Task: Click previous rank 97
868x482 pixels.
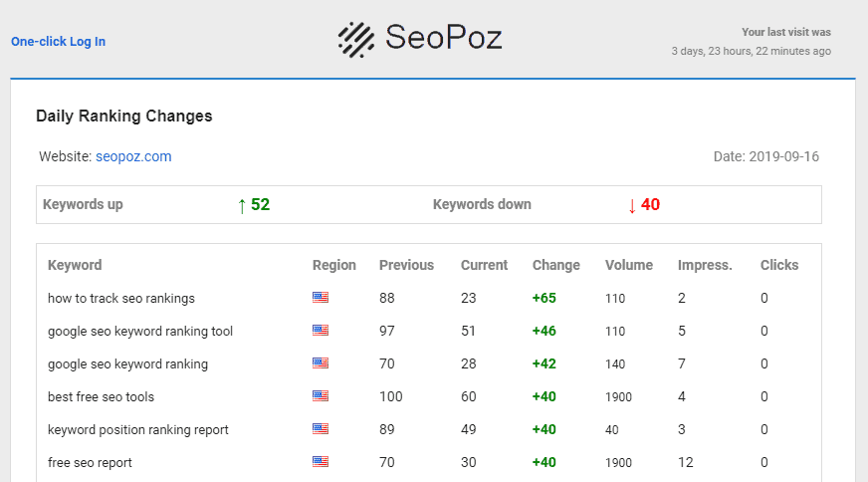Action: (387, 331)
